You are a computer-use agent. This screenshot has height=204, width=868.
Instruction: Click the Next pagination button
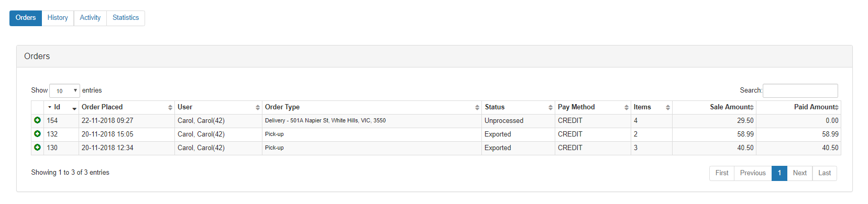(x=799, y=173)
